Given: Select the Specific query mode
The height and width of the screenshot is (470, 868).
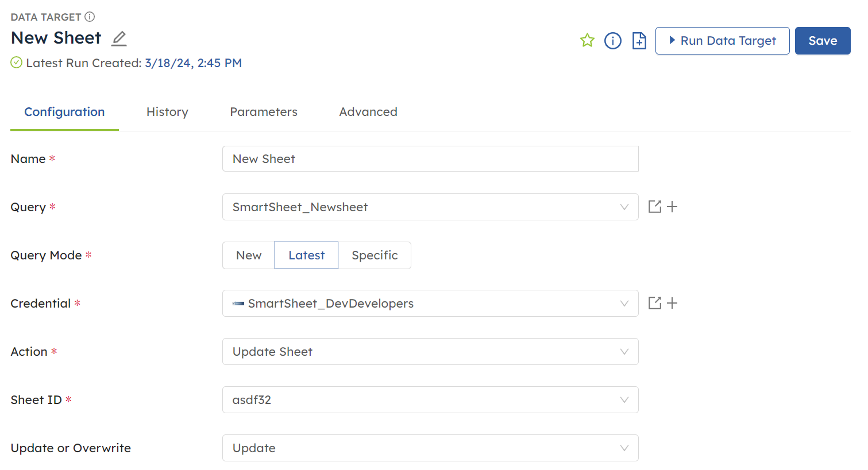Looking at the screenshot, I should pyautogui.click(x=375, y=255).
